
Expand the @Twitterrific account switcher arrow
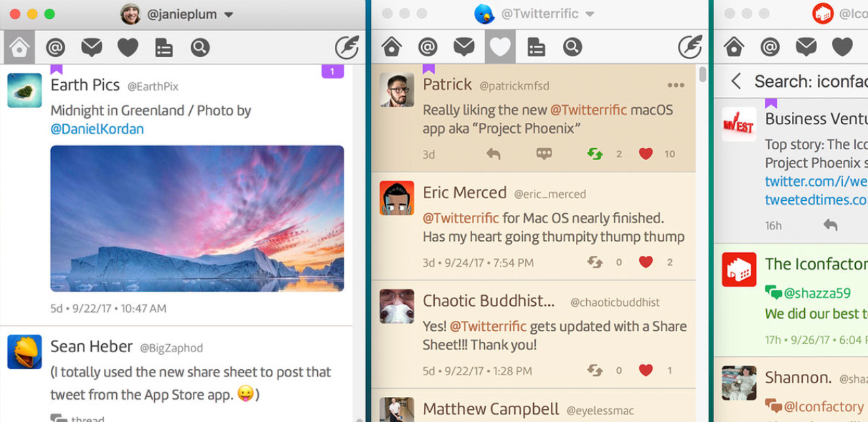pyautogui.click(x=590, y=14)
